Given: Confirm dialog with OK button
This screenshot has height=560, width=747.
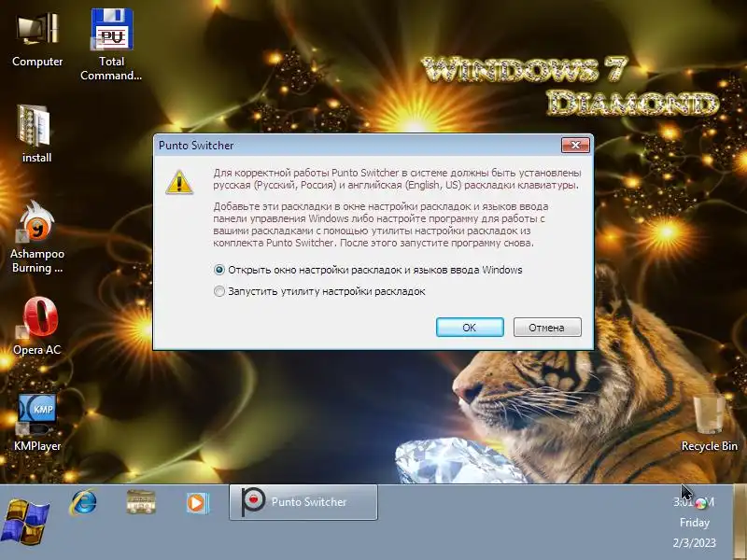Looking at the screenshot, I should (x=470, y=328).
